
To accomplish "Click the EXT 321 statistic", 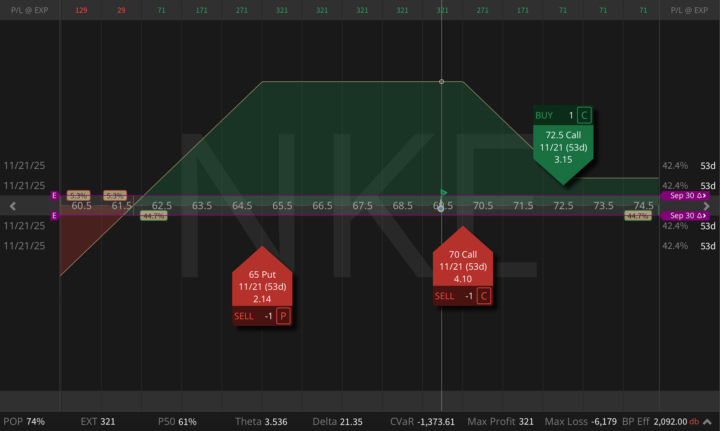I will click(x=98, y=422).
